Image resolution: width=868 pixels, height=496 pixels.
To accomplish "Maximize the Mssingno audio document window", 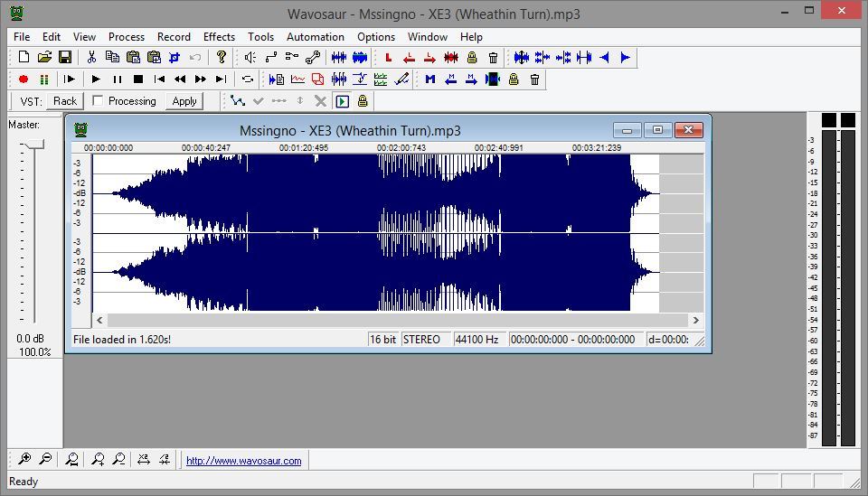I will click(x=657, y=130).
